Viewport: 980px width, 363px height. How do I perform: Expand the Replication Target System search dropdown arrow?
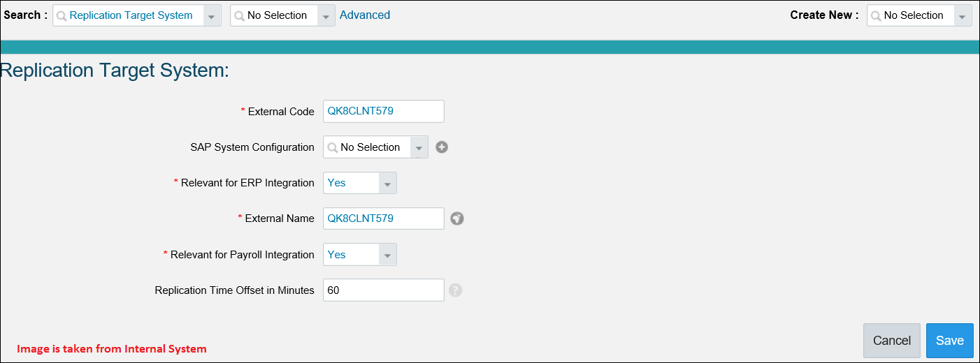(212, 15)
